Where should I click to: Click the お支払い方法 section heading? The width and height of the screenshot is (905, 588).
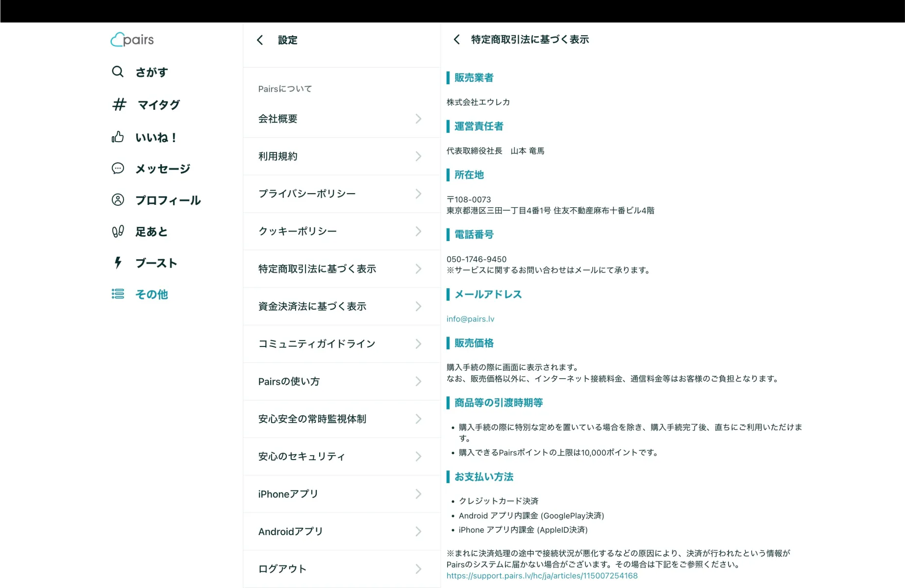(x=483, y=477)
